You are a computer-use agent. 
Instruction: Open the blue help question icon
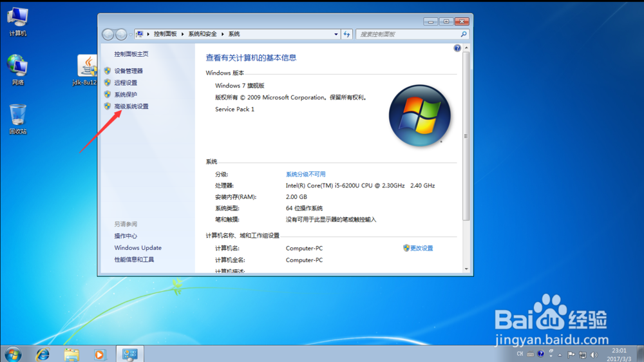click(457, 48)
